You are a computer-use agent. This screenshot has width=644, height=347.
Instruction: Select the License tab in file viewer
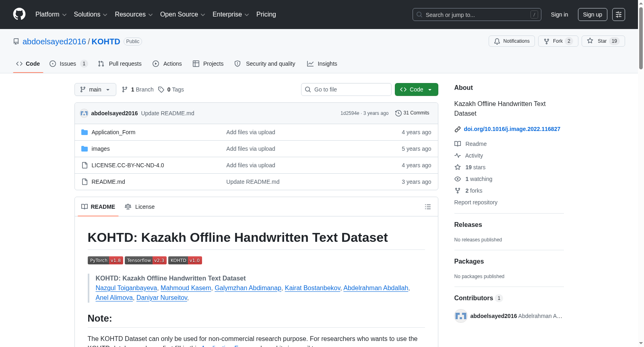click(140, 207)
